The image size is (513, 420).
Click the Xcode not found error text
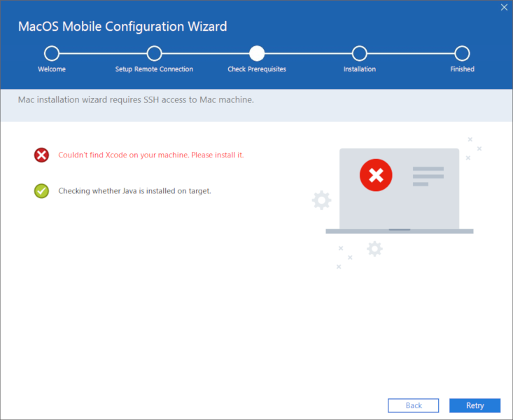pos(151,155)
